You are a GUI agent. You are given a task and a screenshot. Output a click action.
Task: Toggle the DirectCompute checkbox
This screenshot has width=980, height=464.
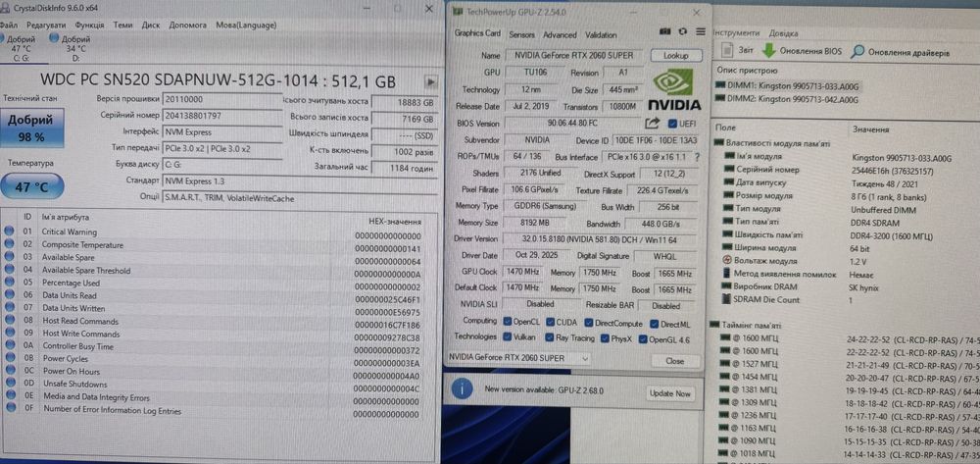(x=589, y=324)
